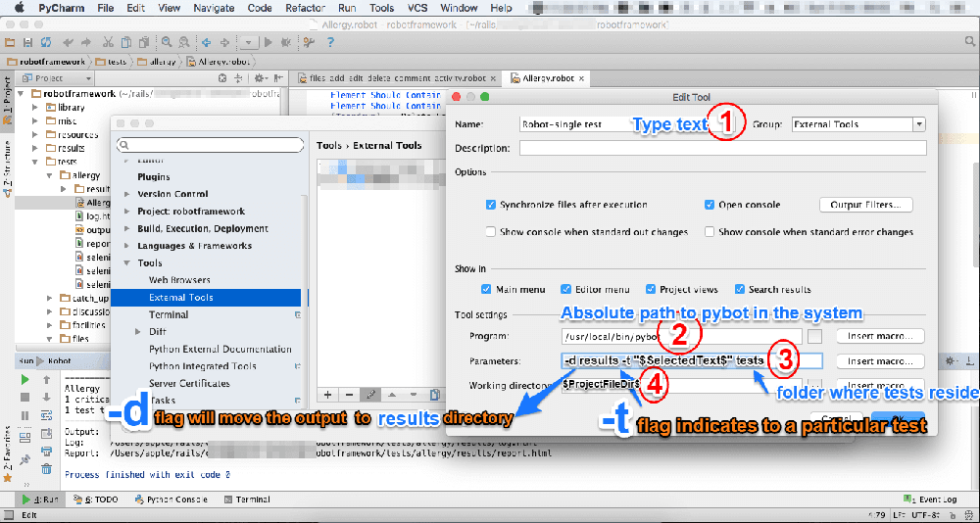Click the Print icon in Run panel

46,452
